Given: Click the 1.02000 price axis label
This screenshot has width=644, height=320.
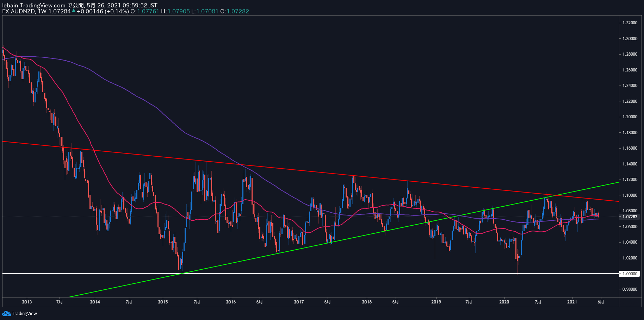Looking at the screenshot, I should pos(630,258).
